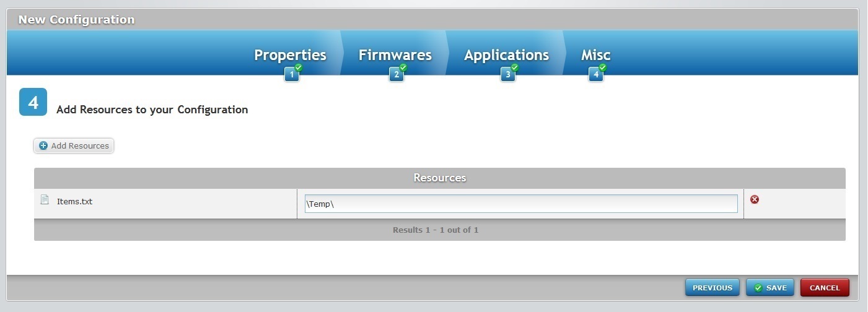This screenshot has height=312, width=868.
Task: Switch to the Applications step
Action: pyautogui.click(x=506, y=55)
